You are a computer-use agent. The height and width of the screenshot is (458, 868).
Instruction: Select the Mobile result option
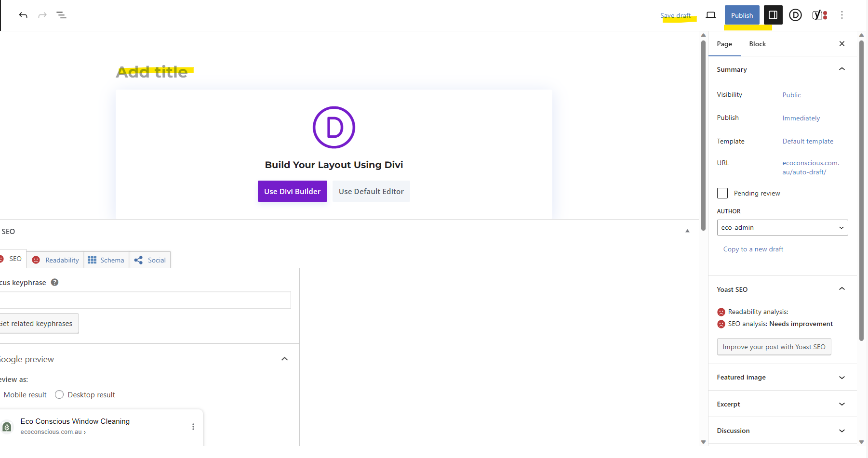coord(24,394)
